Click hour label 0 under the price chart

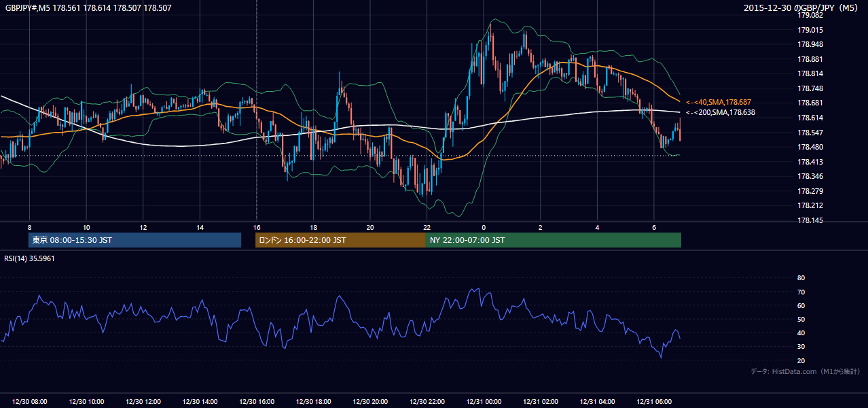[484, 227]
